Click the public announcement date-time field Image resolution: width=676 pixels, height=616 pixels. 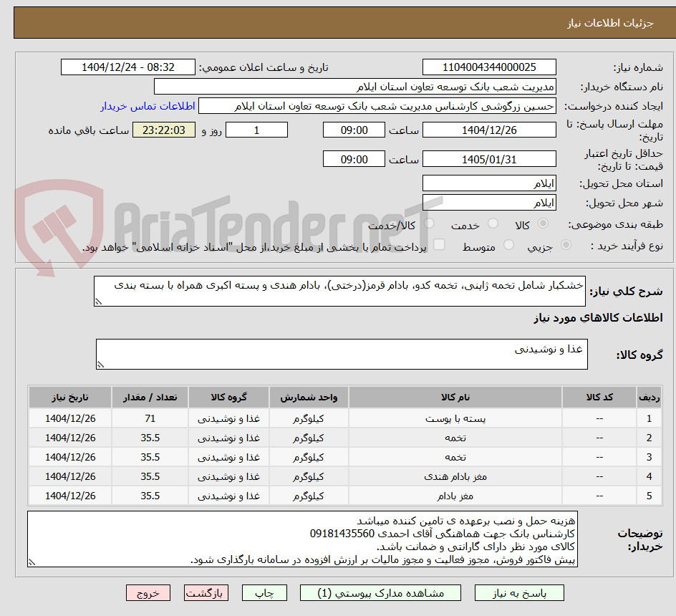[128, 67]
